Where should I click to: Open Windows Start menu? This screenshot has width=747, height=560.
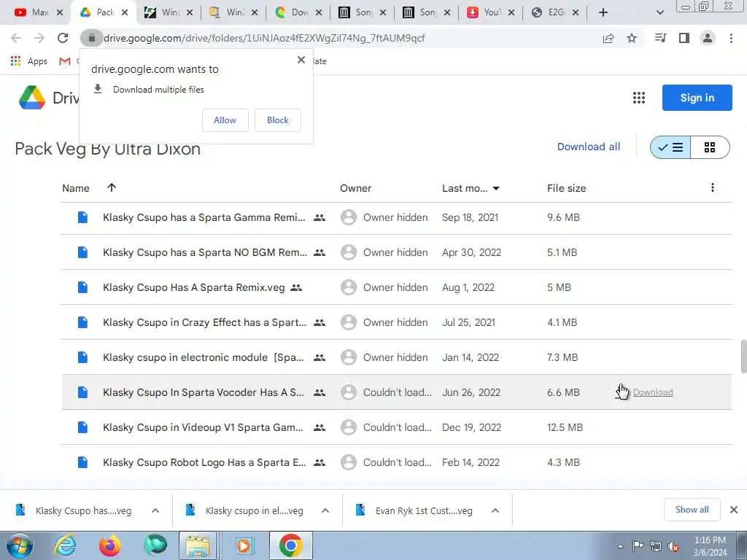[19, 545]
